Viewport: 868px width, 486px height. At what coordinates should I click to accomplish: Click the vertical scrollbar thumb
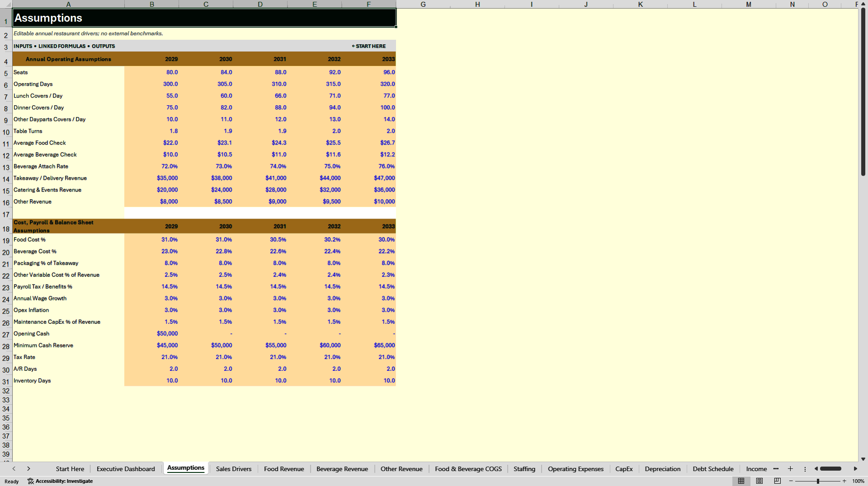tap(863, 93)
